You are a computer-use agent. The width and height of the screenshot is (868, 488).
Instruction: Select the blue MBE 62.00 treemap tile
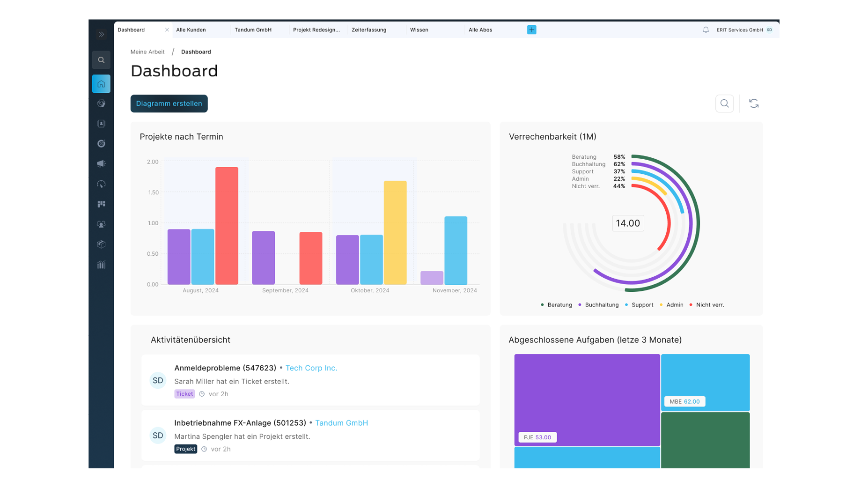tap(705, 383)
